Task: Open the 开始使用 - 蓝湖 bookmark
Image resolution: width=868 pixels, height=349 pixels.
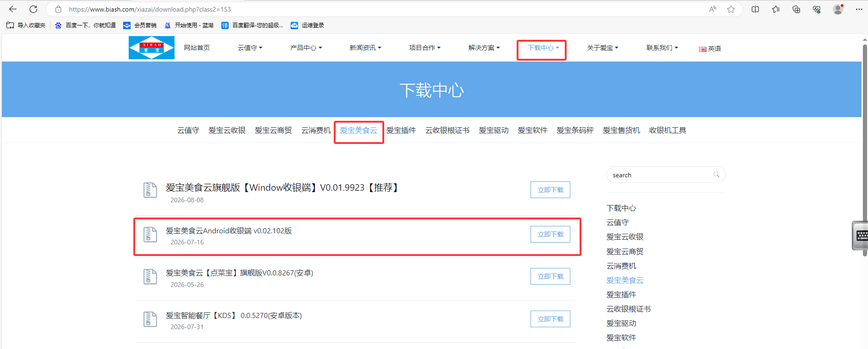Action: coord(189,25)
